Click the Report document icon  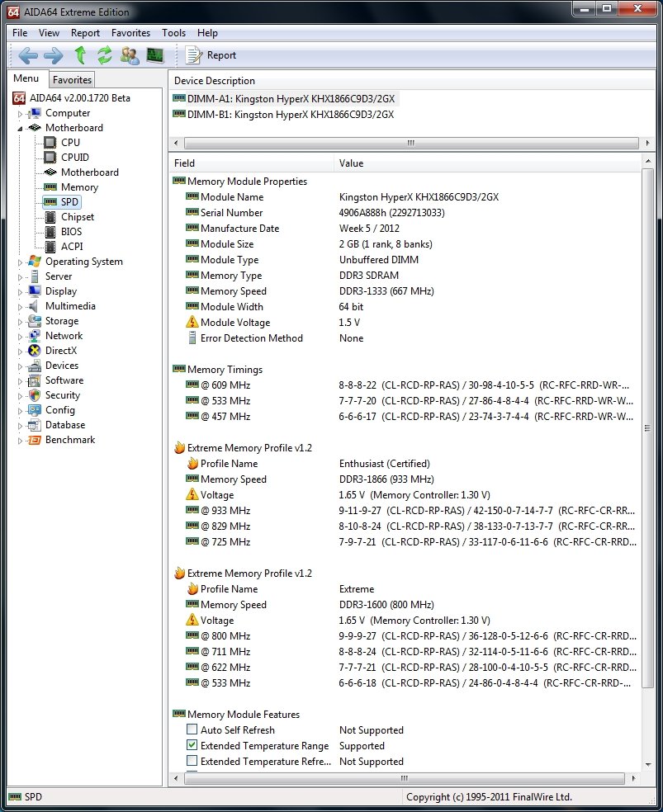[194, 55]
